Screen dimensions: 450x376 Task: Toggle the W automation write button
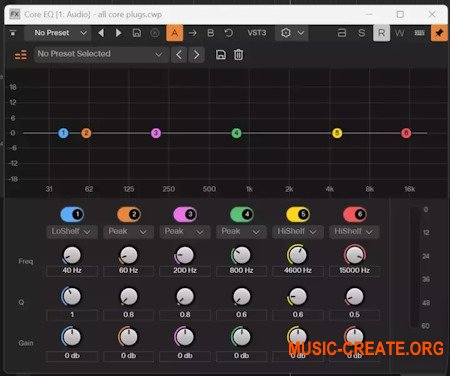(399, 33)
